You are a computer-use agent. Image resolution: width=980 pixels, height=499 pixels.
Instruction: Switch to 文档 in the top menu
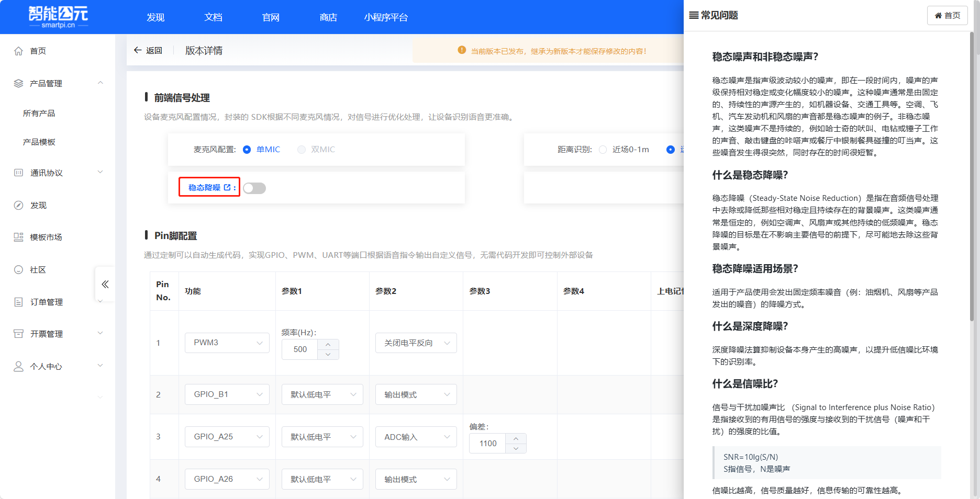pyautogui.click(x=213, y=17)
